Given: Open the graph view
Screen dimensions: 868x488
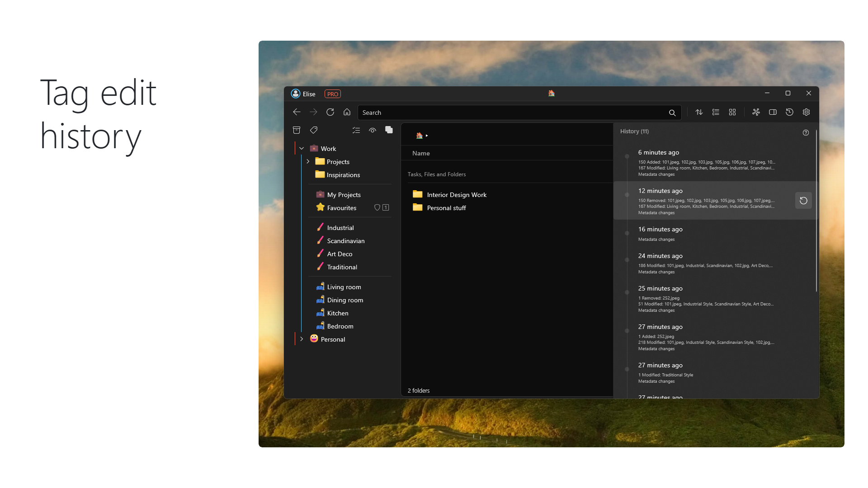Looking at the screenshot, I should point(756,112).
